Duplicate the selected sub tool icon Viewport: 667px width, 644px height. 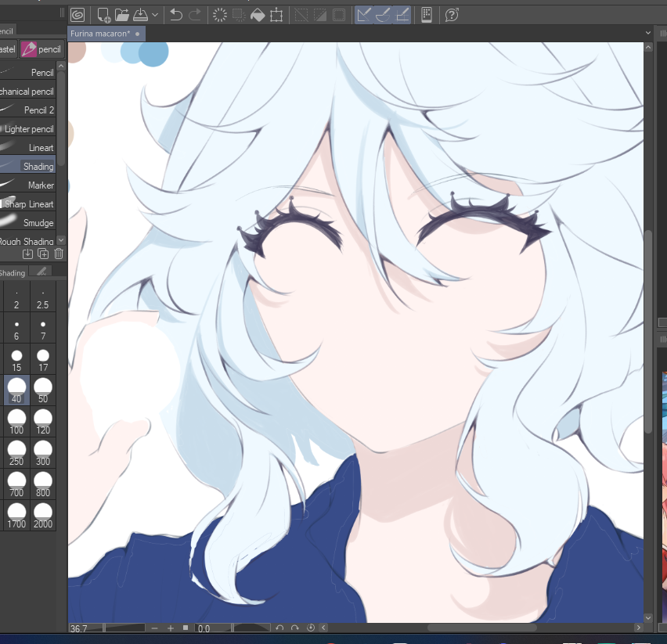(43, 254)
